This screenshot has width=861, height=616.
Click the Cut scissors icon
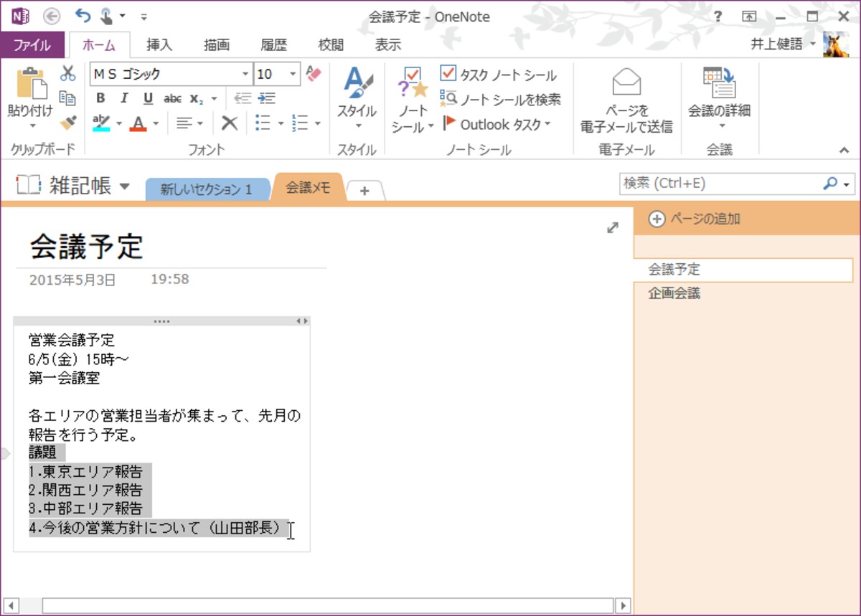(67, 74)
